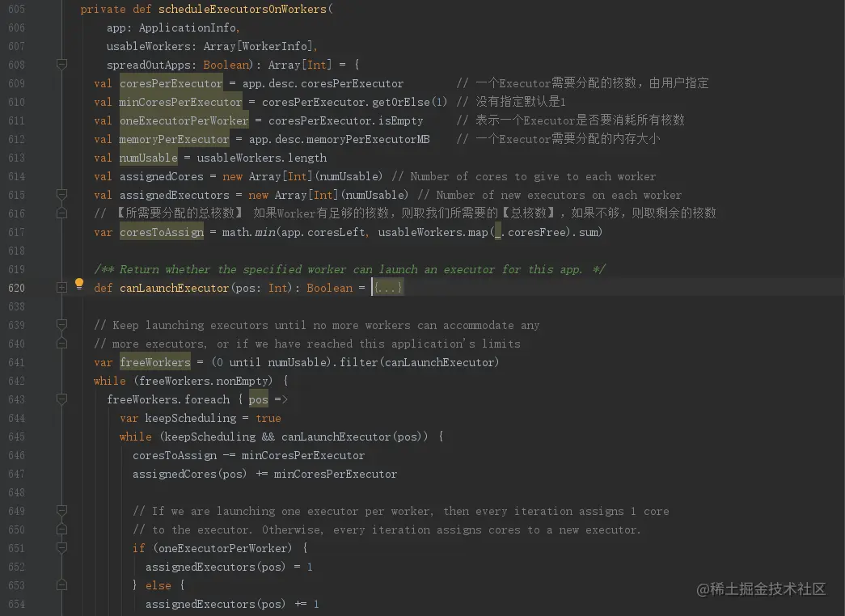This screenshot has width=845, height=616.
Task: Click highlighted numUsable declaration line 613
Action: click(x=149, y=158)
